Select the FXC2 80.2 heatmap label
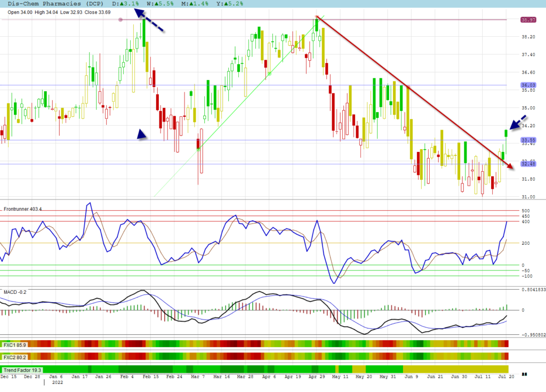This screenshot has width=546, height=392. pyautogui.click(x=14, y=357)
